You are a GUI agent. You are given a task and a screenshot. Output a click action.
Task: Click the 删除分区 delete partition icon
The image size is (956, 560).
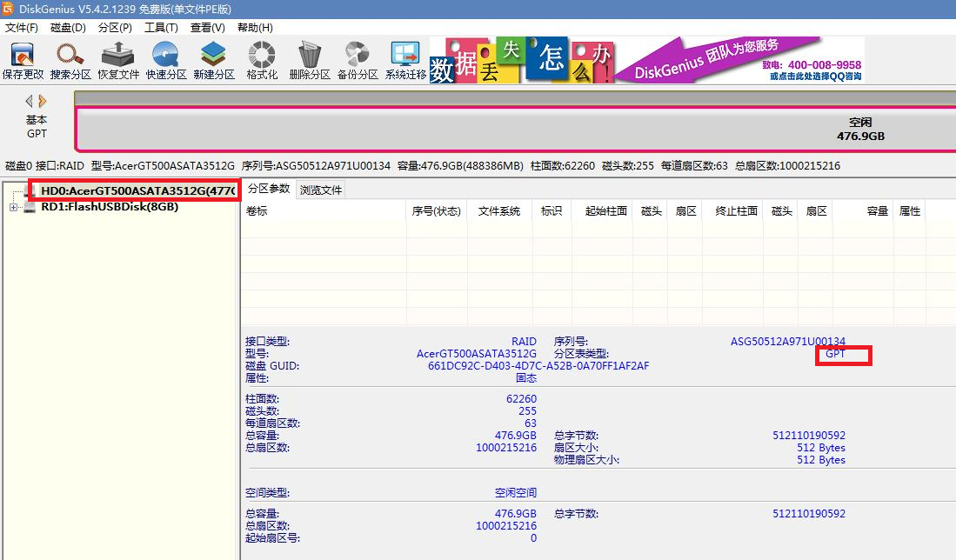tap(309, 61)
